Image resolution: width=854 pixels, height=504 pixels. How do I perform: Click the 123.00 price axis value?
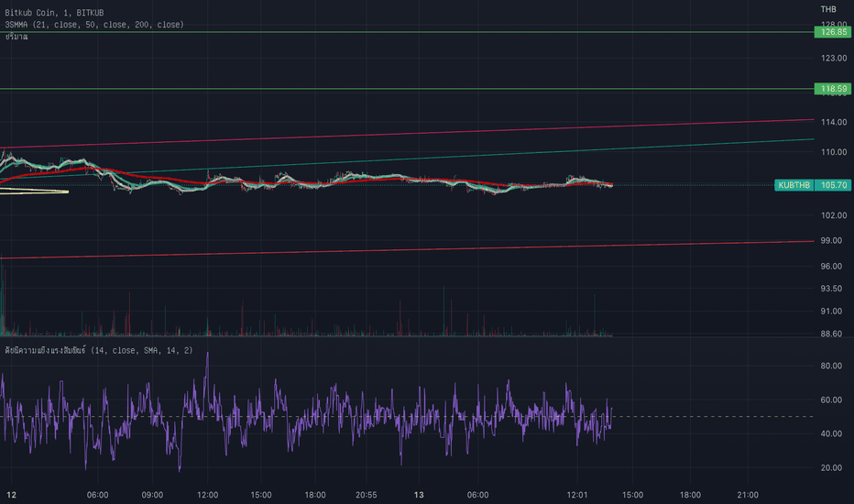click(834, 58)
